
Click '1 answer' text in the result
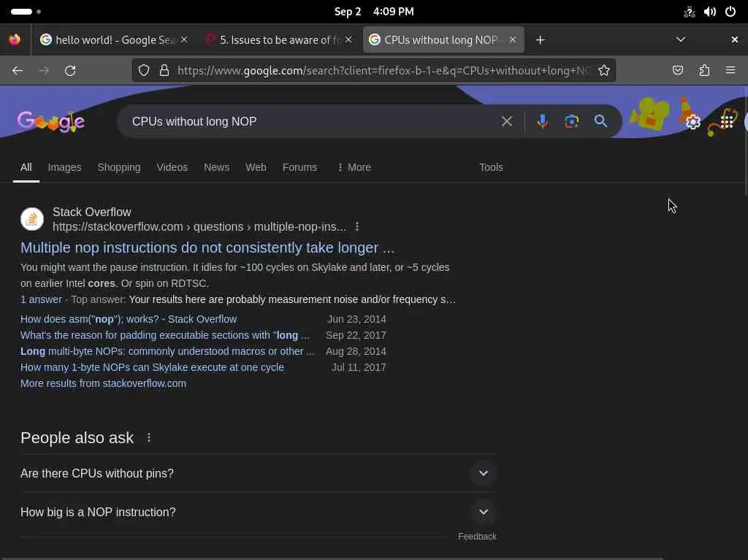41,299
